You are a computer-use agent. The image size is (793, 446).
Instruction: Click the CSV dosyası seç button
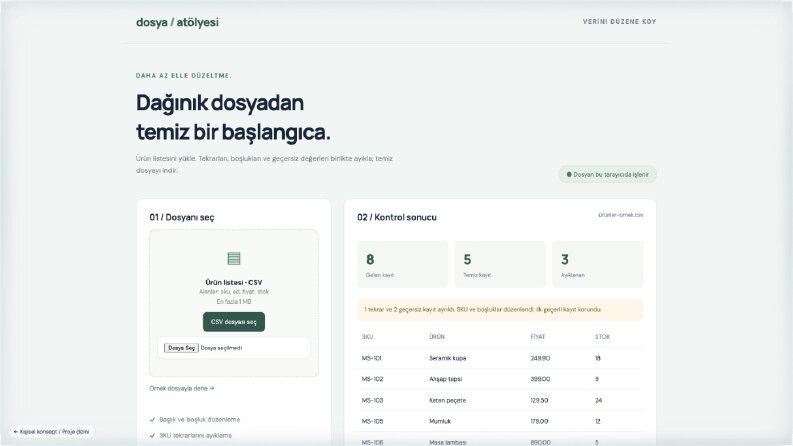(x=234, y=322)
